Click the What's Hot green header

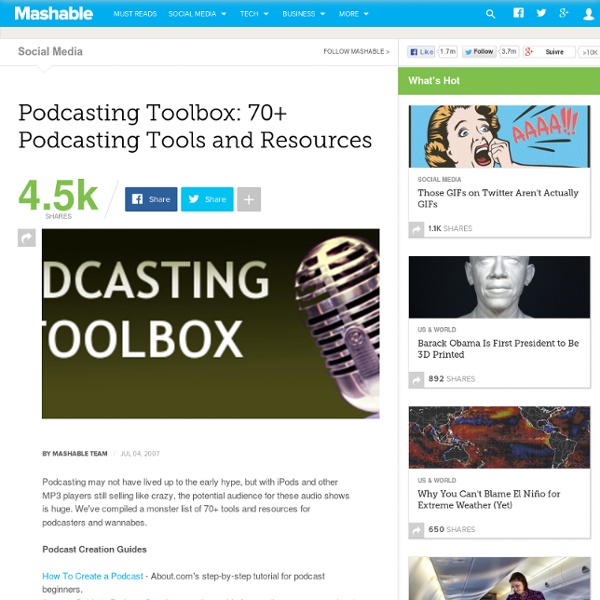pyautogui.click(x=499, y=81)
